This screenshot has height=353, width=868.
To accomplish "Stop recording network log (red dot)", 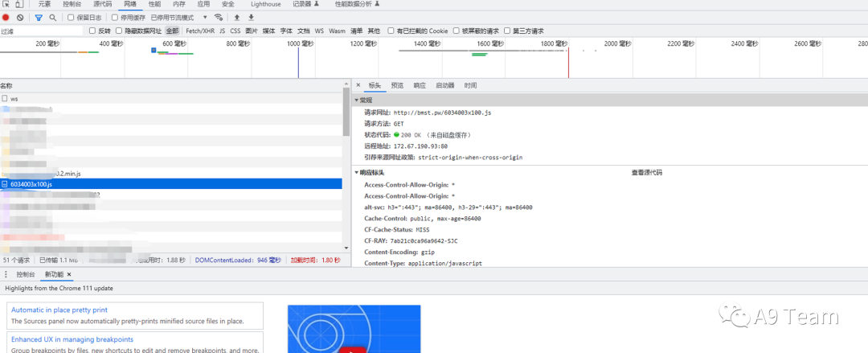I will (6, 18).
